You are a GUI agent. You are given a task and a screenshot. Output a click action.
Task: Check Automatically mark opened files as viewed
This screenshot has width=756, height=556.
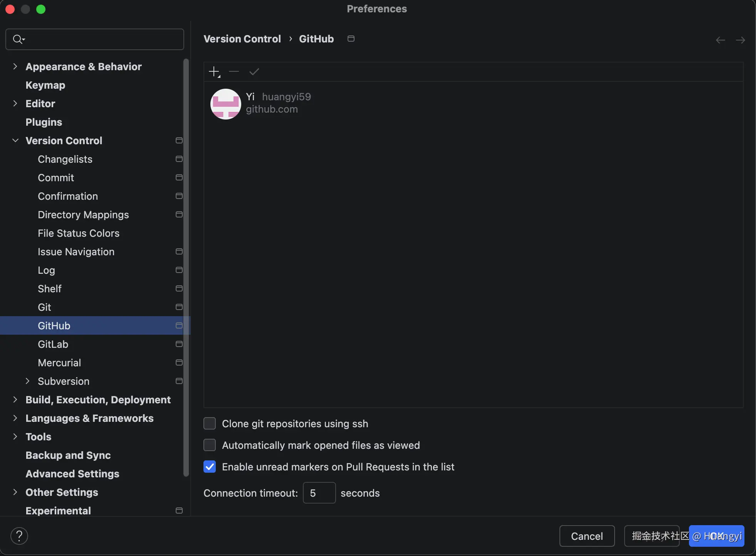(210, 445)
